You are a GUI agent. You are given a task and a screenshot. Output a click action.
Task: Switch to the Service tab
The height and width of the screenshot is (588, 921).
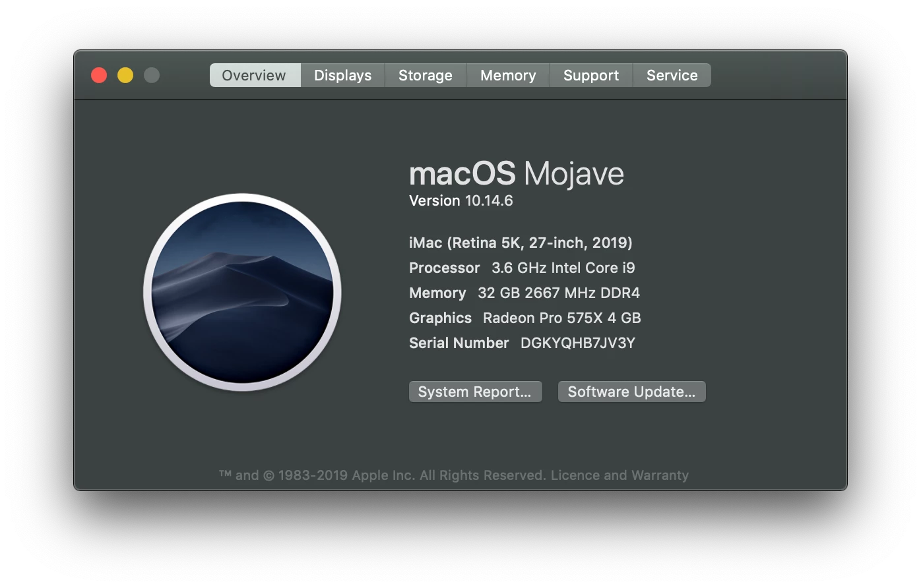pos(672,75)
